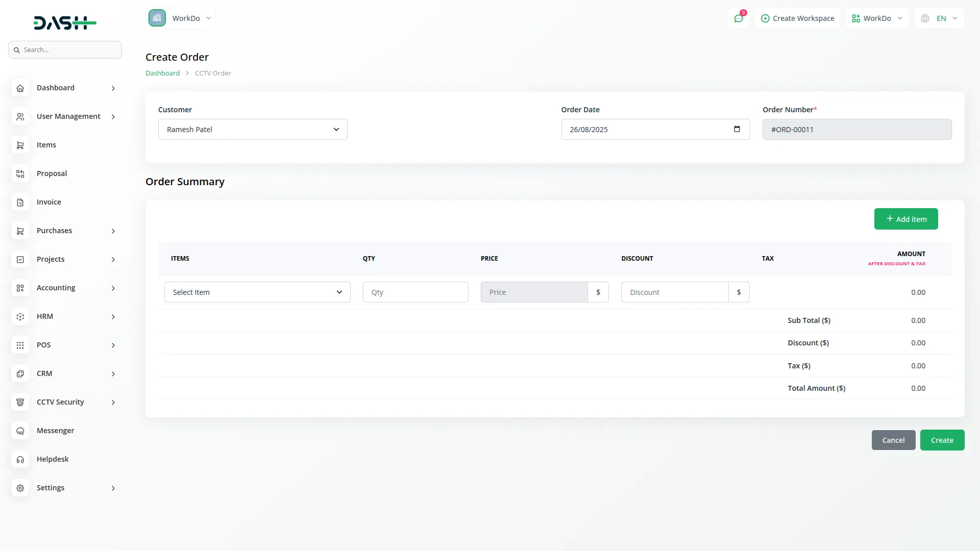Open the Customer dropdown
980x551 pixels.
click(x=253, y=130)
